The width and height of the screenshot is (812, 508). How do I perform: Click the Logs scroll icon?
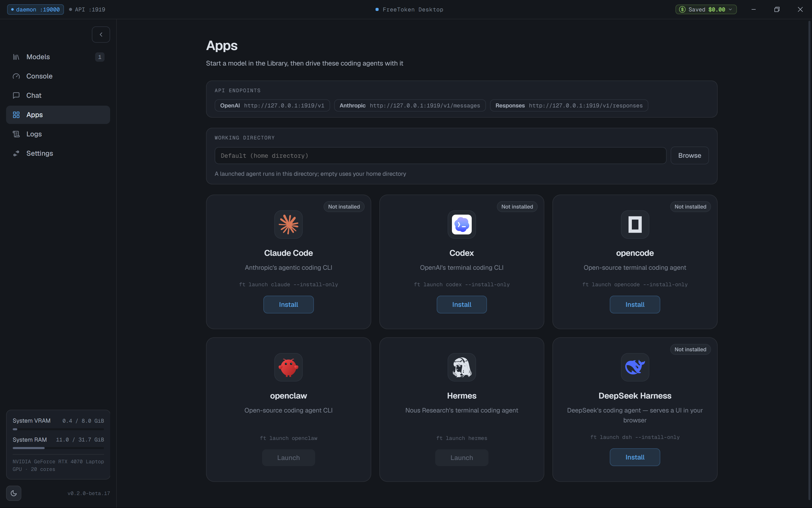[16, 134]
